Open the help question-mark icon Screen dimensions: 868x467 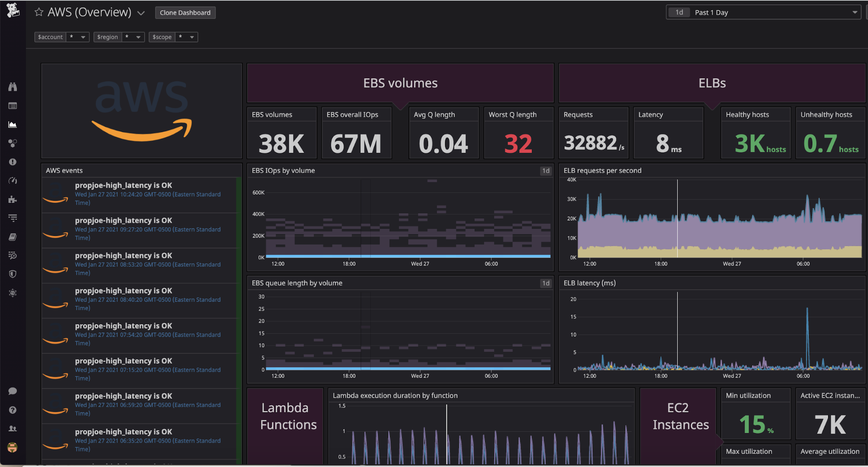tap(13, 410)
